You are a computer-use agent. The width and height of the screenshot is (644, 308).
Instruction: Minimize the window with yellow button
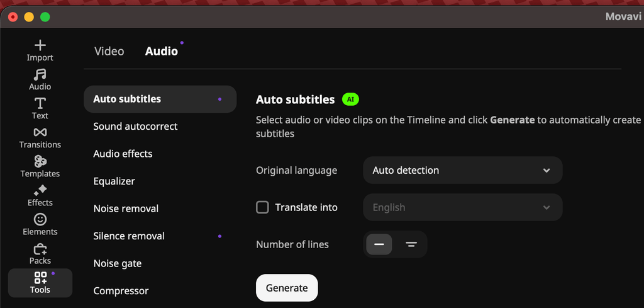29,17
